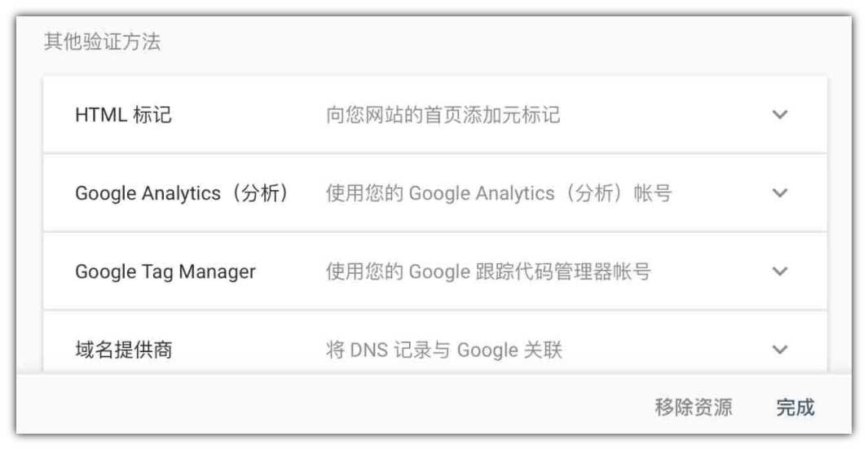Open the Tag Manager verification row
This screenshot has height=450, width=868.
click(x=435, y=271)
